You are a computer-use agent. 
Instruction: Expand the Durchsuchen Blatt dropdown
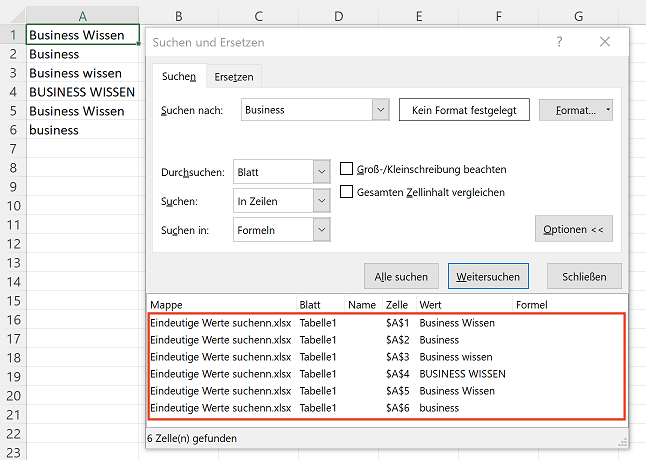pyautogui.click(x=322, y=172)
